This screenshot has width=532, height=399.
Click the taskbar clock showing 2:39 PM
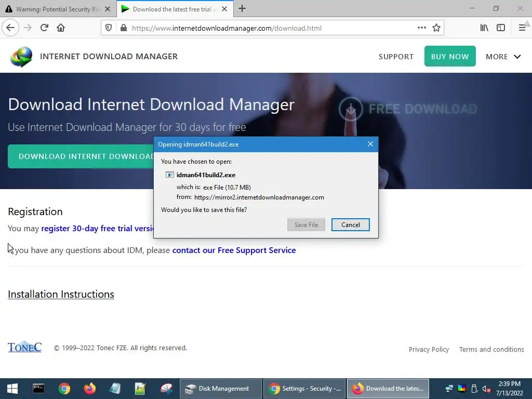pos(510,389)
